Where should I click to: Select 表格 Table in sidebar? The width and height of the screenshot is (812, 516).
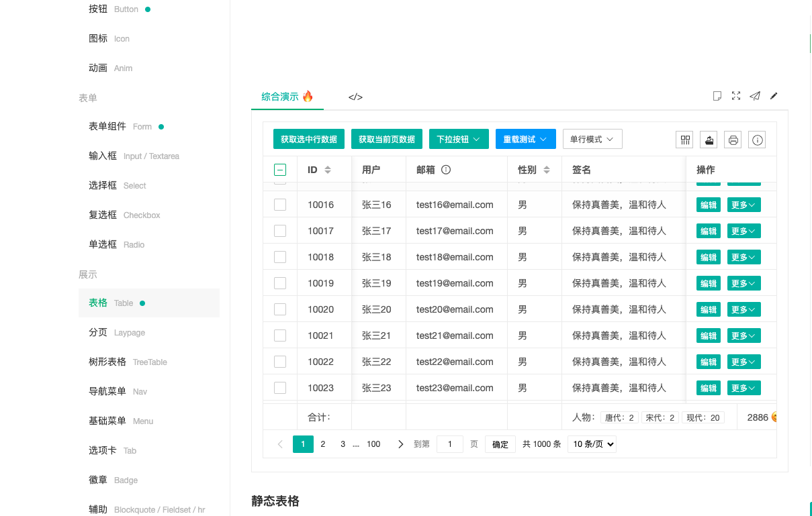click(x=149, y=303)
